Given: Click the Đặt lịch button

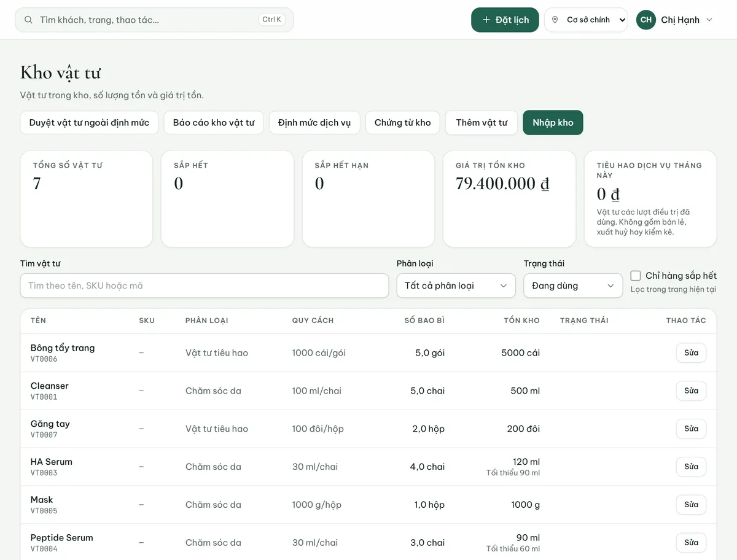Looking at the screenshot, I should point(505,20).
